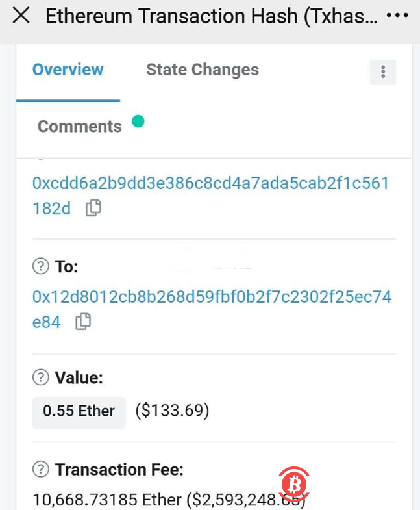Image resolution: width=420 pixels, height=510 pixels.
Task: Copy the recipient address ending e84
Action: point(83,322)
